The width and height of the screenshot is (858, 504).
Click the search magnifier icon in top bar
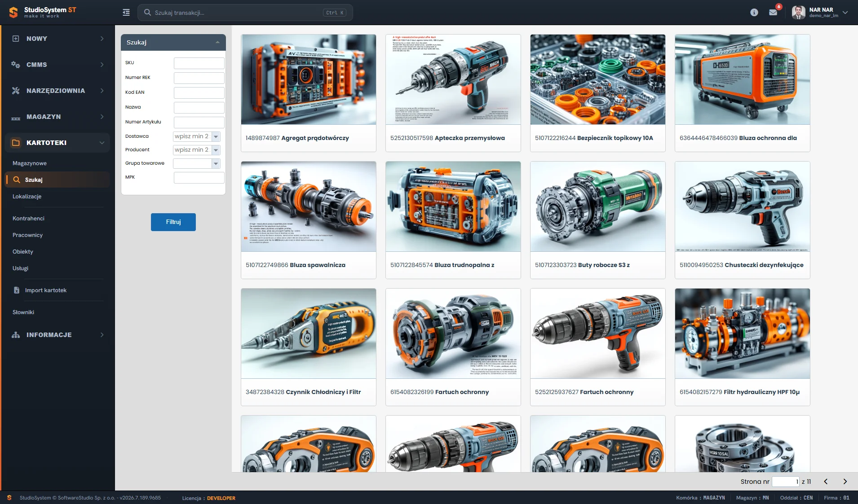coord(147,13)
